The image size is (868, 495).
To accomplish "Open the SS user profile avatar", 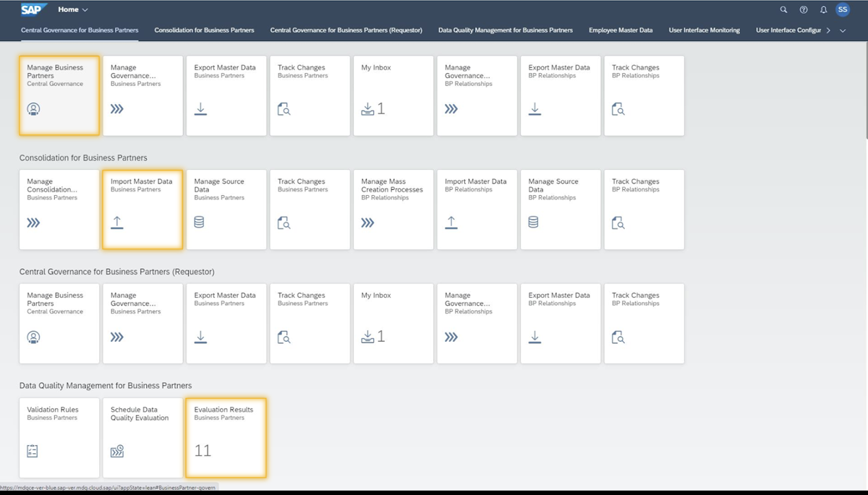I will (843, 9).
